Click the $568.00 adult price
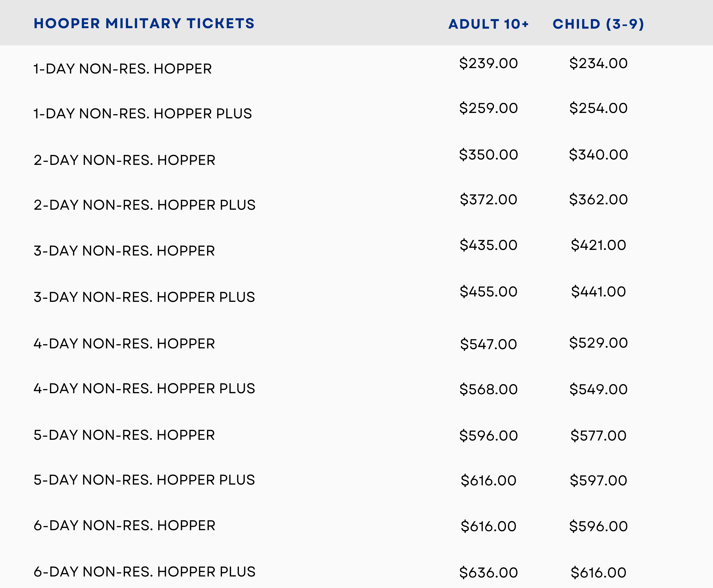713x588 pixels. click(488, 389)
